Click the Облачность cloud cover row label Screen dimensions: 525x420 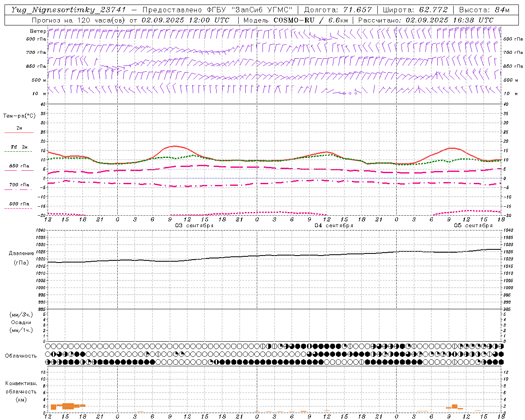pyautogui.click(x=21, y=356)
